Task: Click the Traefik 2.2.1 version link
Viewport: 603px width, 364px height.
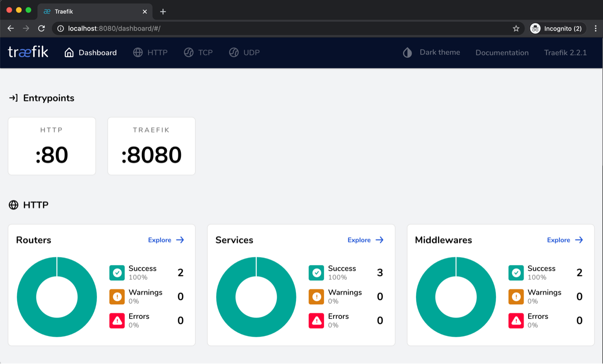Action: point(565,52)
